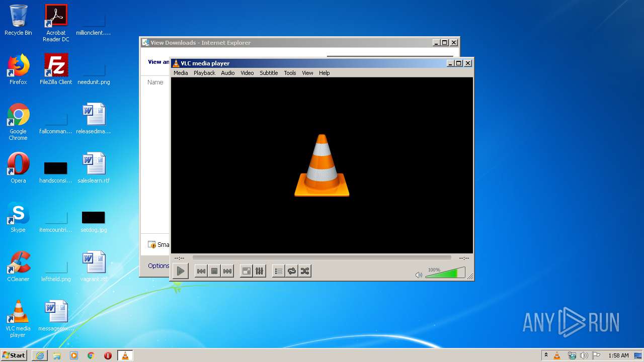Select FileZilla Client desktop shortcut
644x362 pixels.
click(x=56, y=69)
